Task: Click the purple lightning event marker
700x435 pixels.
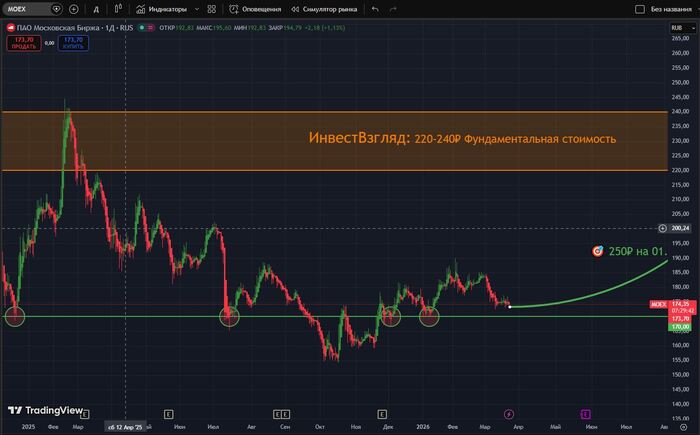Action: tap(508, 412)
